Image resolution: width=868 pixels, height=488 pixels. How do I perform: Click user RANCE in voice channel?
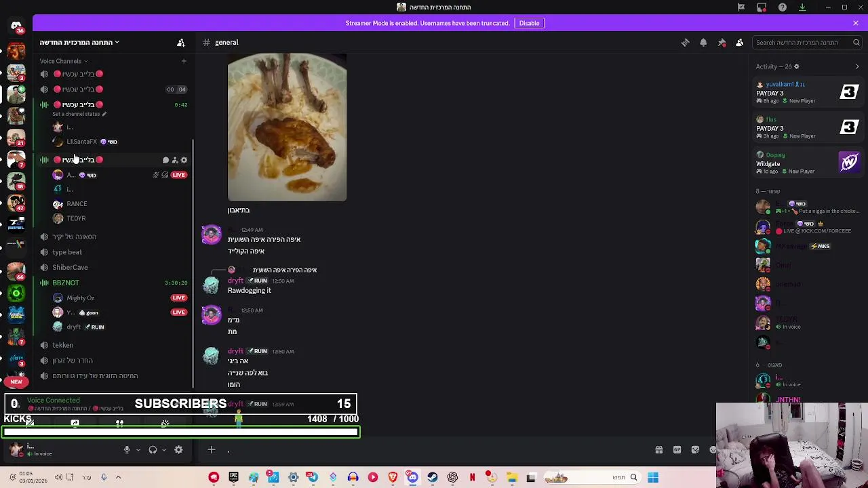click(x=77, y=204)
